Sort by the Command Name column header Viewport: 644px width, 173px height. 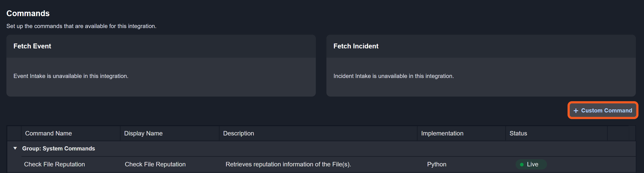point(48,133)
